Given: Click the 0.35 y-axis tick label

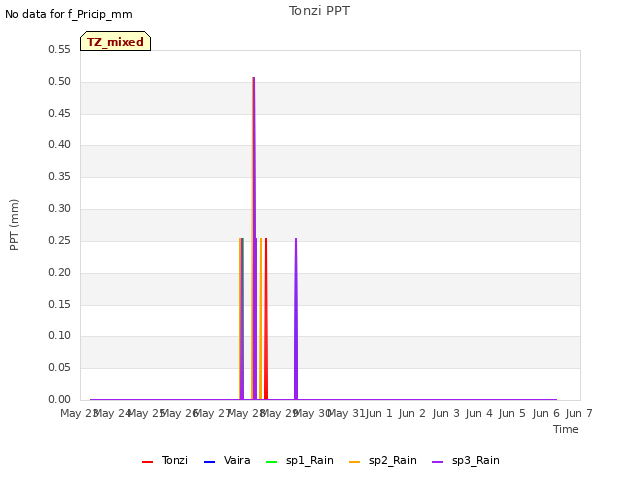Looking at the screenshot, I should (60, 176).
